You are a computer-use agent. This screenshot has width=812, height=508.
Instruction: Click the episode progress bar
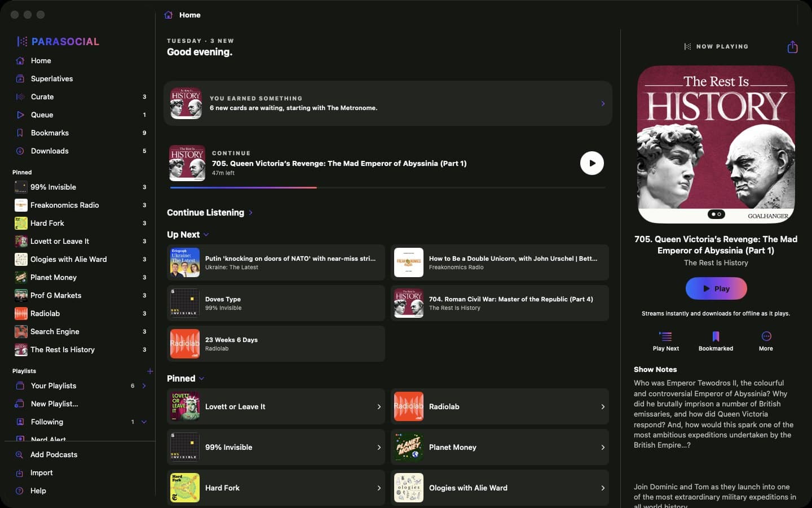(387, 187)
